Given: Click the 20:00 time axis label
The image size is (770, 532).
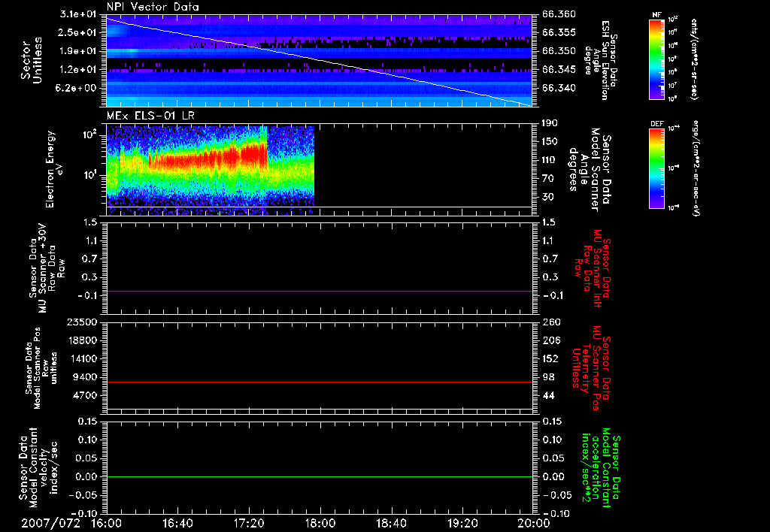Looking at the screenshot, I should click(533, 523).
